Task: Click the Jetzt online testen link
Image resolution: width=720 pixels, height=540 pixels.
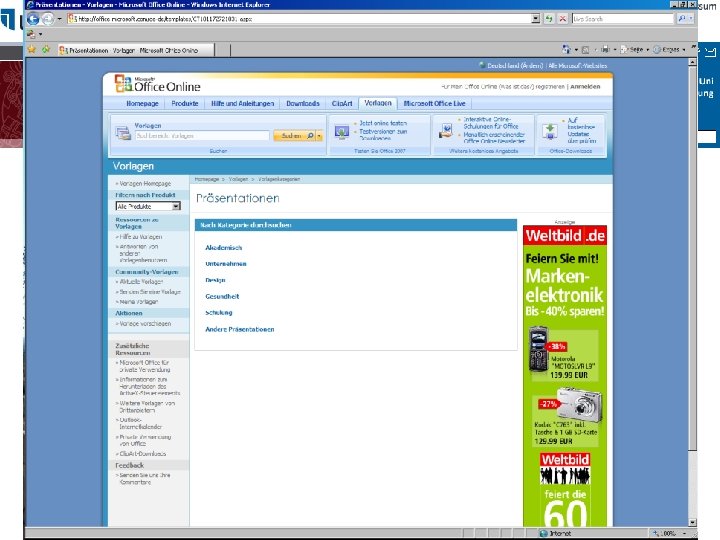Action: point(383,123)
